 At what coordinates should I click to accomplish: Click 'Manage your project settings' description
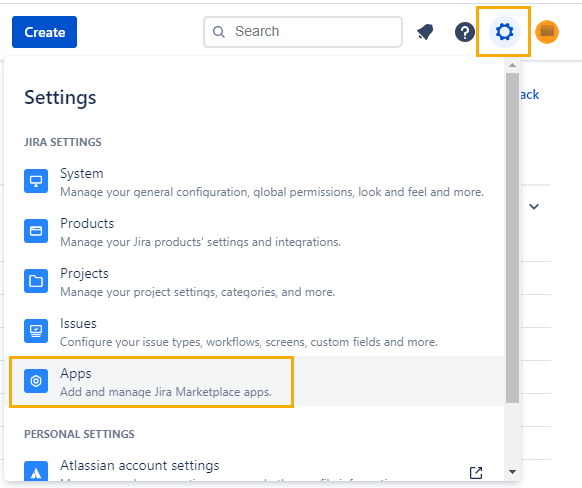coord(197,292)
